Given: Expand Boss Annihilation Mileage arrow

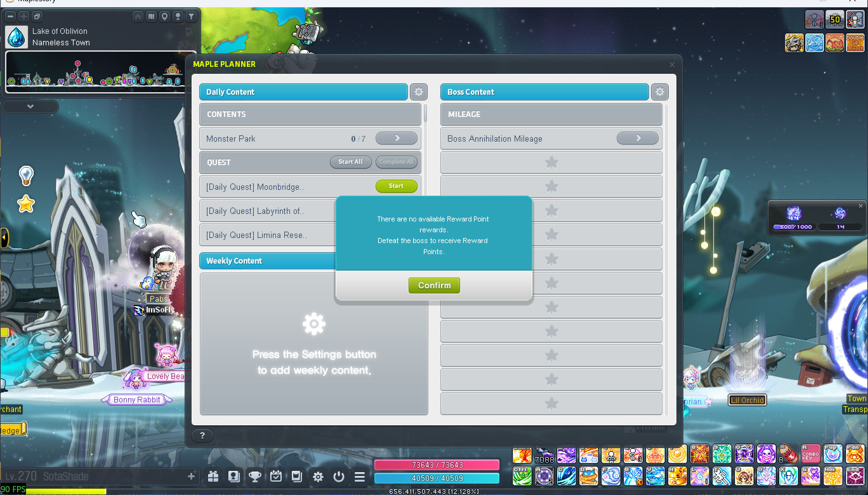Looking at the screenshot, I should tap(637, 138).
